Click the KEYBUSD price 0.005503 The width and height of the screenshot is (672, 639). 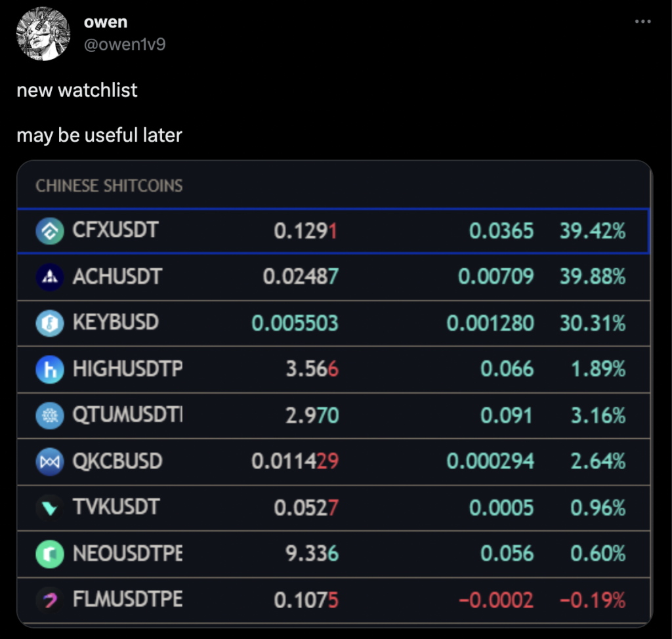tap(295, 323)
